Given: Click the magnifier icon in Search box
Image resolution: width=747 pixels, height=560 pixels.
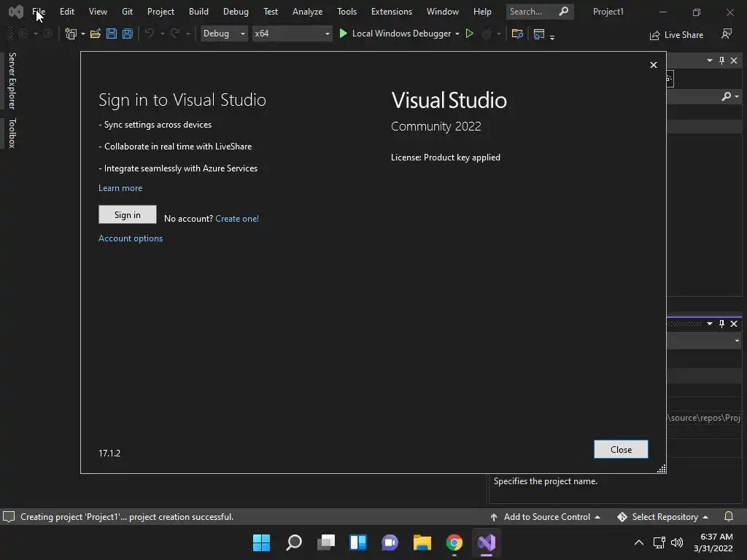Looking at the screenshot, I should click(564, 11).
